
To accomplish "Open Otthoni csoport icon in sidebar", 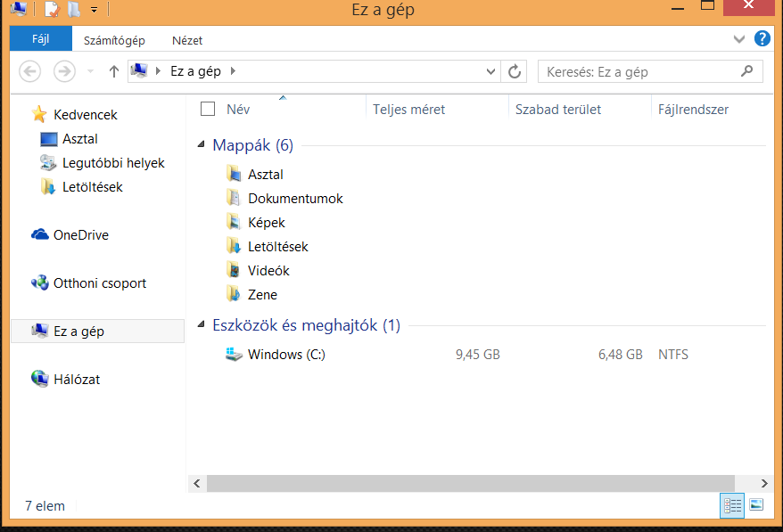I will tap(40, 283).
